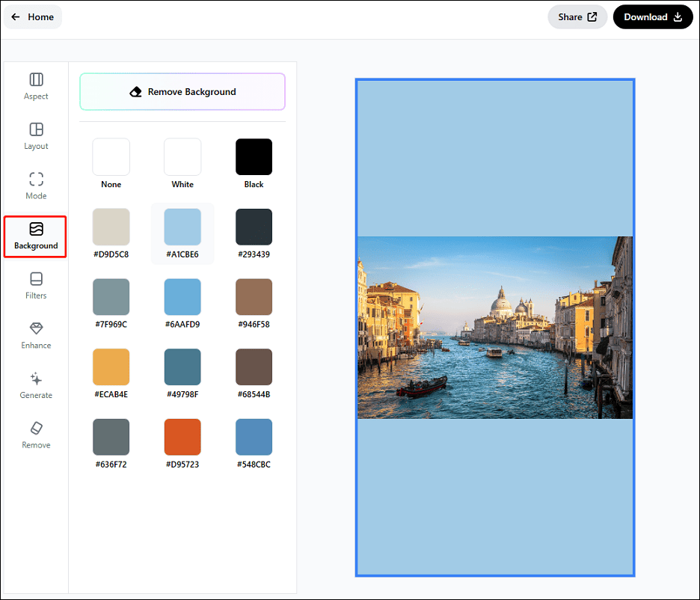Click the Venice canal photo on the canvas
Image resolution: width=700 pixels, height=600 pixels.
[495, 328]
